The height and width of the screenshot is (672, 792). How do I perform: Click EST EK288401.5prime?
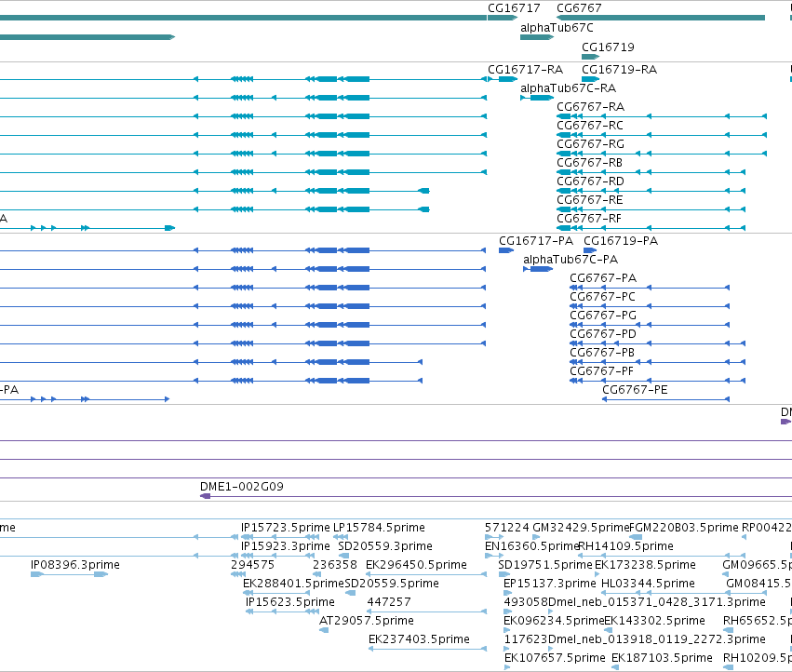click(x=293, y=584)
